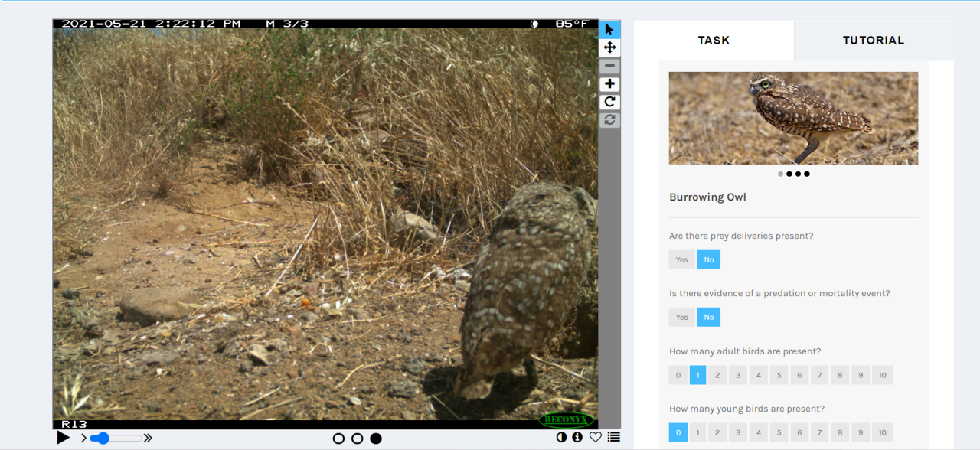Set adult birds count to 0

(678, 375)
